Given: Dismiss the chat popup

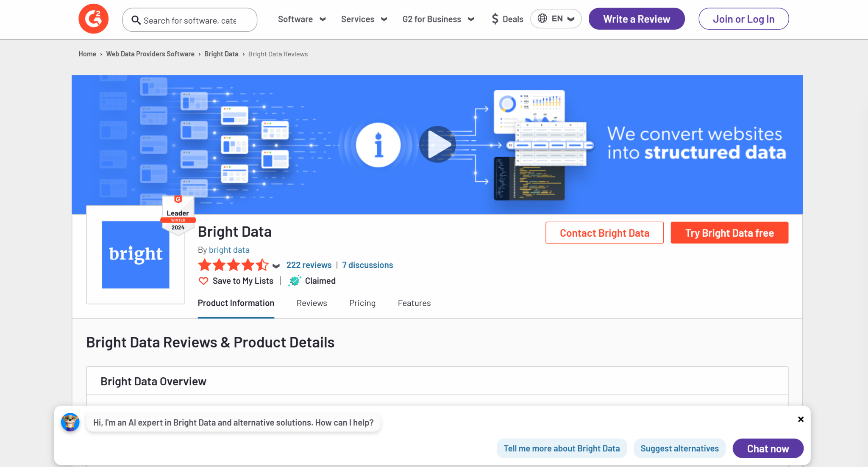Looking at the screenshot, I should [x=801, y=419].
